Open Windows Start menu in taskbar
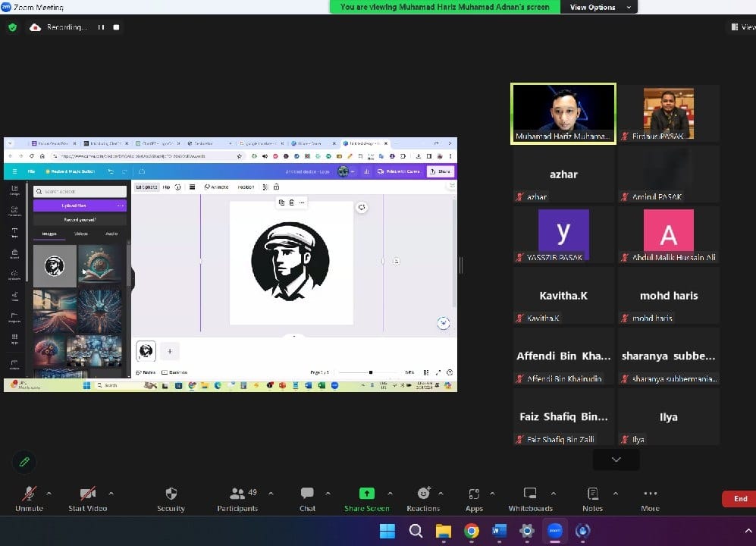The height and width of the screenshot is (546, 756). [387, 530]
